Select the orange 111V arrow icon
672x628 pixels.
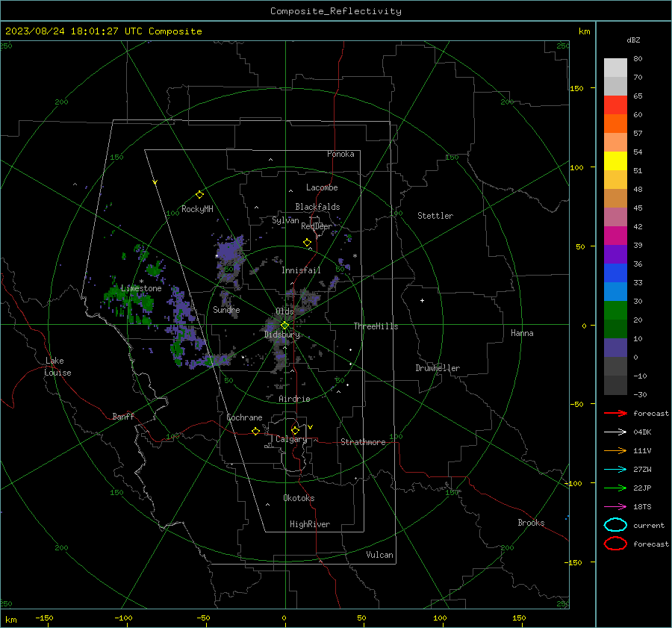coord(615,450)
